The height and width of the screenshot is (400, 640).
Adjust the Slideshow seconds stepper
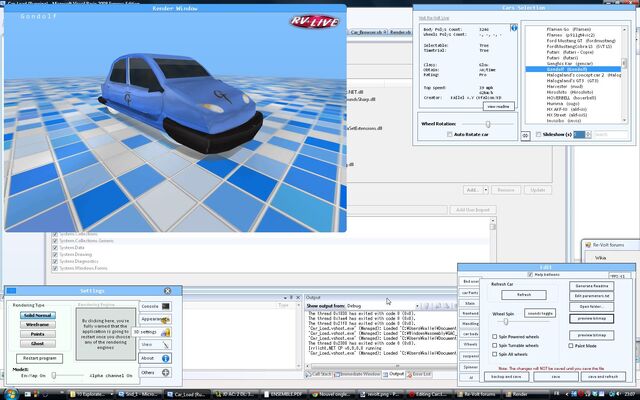point(588,134)
